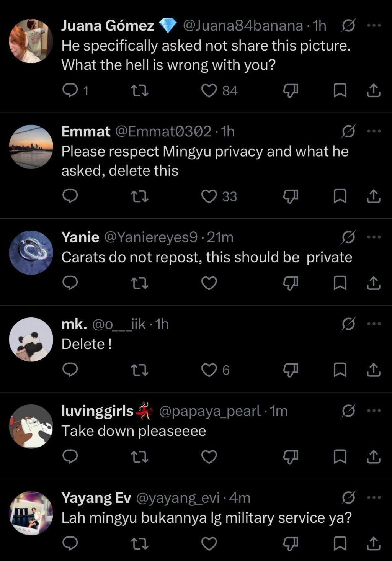Viewport: 392px width, 561px height.
Task: Open more options menu on Yayang Ev's reply
Action: coord(374,497)
